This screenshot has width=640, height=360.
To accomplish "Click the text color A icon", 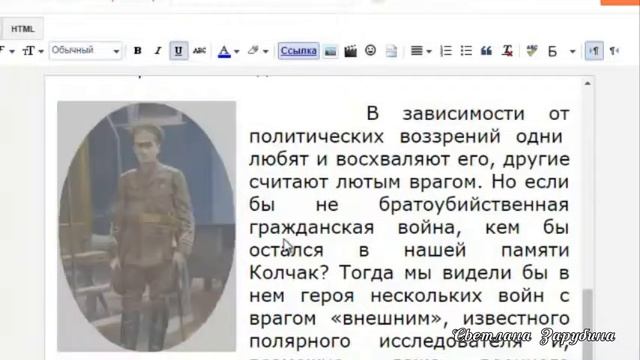I will 224,51.
